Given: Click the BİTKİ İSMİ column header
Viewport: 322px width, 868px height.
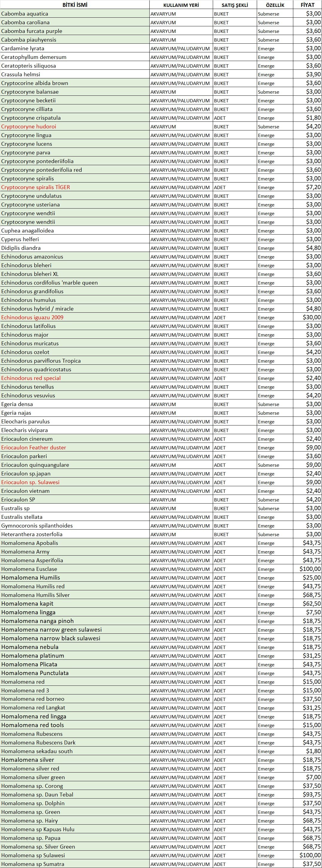Looking at the screenshot, I should pos(75,5).
